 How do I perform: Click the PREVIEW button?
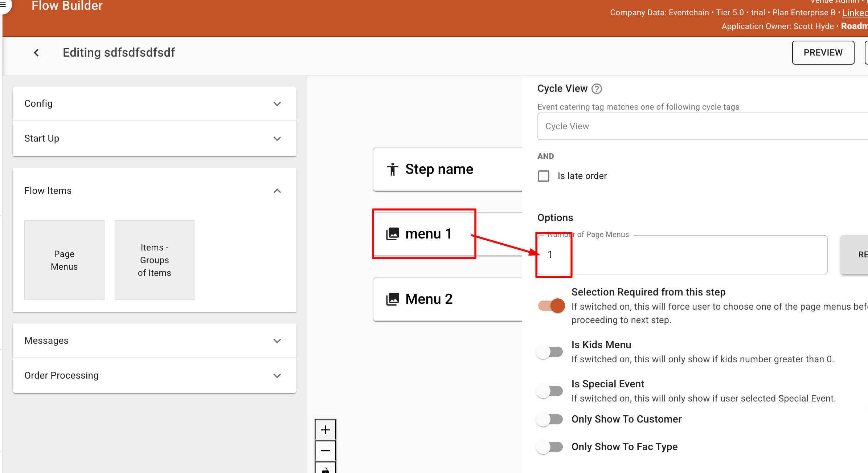coord(823,53)
